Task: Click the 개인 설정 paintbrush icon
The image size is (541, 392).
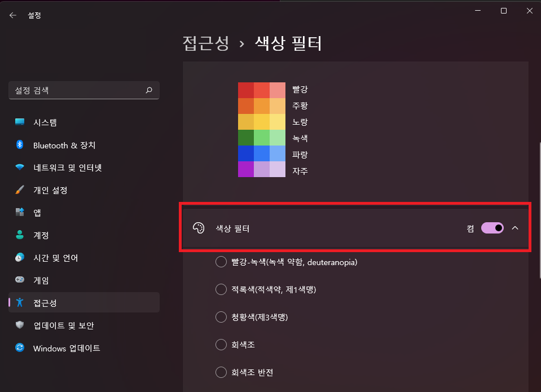Action: [x=20, y=190]
